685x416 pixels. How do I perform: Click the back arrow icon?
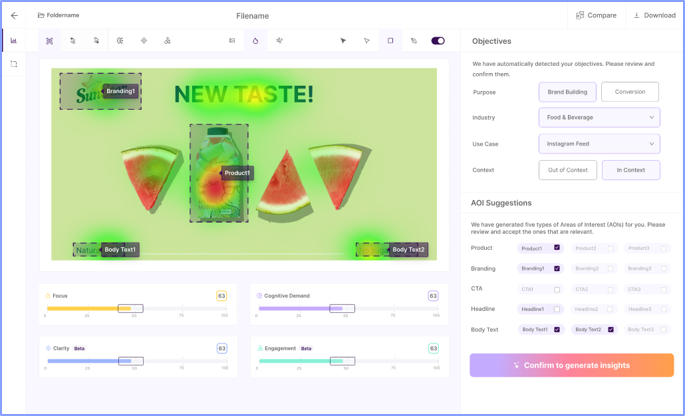14,16
